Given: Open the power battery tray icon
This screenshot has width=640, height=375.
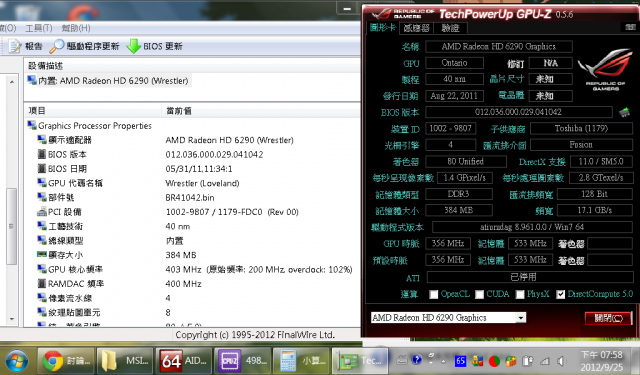Looking at the screenshot, I should pyautogui.click(x=528, y=361).
